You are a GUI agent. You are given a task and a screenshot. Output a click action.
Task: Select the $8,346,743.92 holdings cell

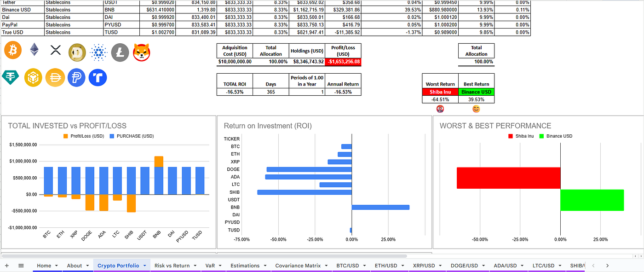point(307,62)
